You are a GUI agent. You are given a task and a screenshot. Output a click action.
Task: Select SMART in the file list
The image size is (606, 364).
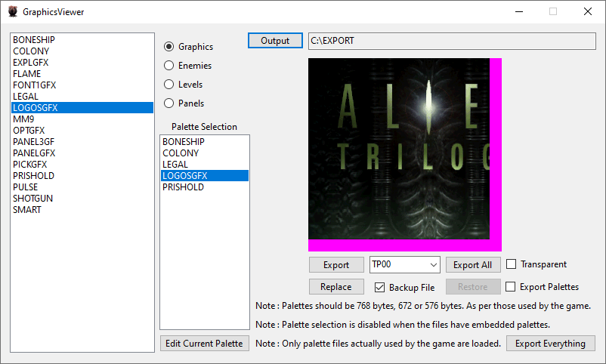(82, 210)
